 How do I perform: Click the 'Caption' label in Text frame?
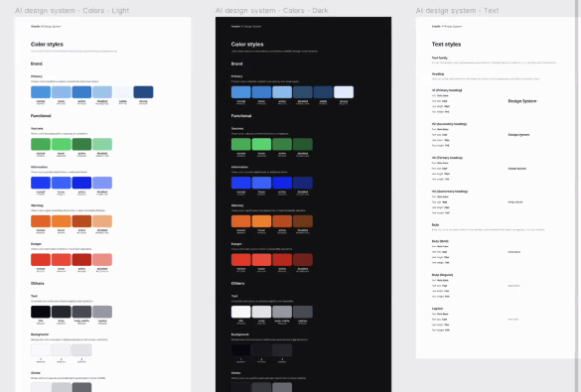tap(437, 309)
